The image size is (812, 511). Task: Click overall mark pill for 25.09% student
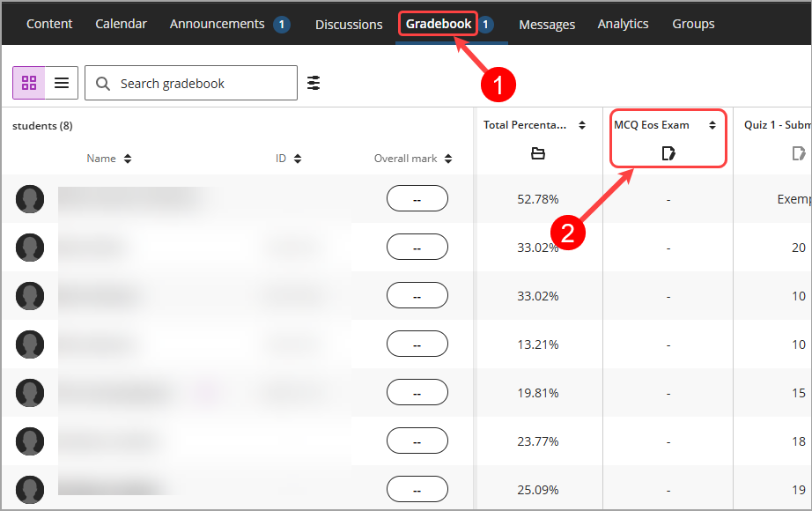point(417,489)
